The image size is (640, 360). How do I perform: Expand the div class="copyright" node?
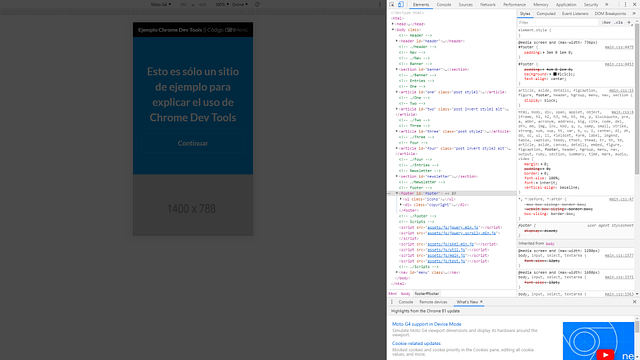[x=401, y=205]
